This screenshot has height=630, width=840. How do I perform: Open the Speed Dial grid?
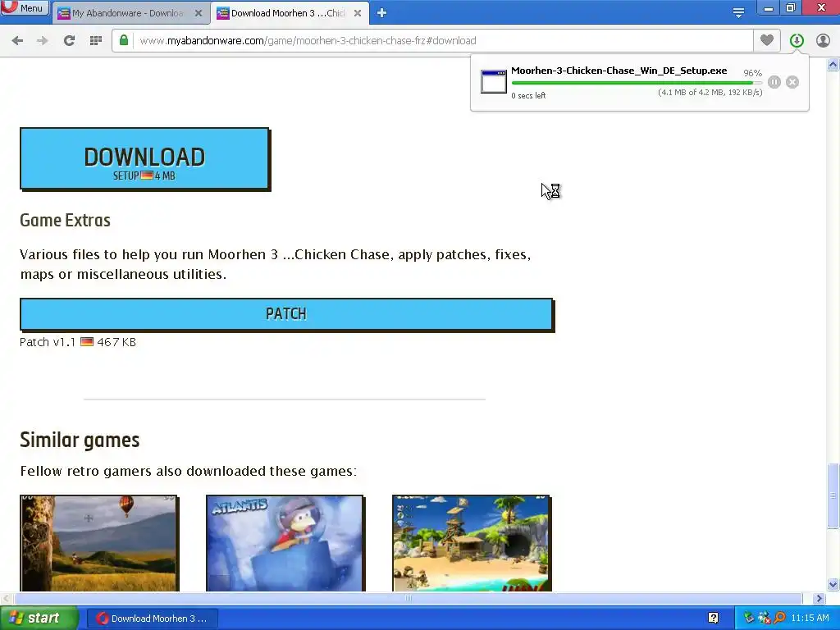[96, 41]
